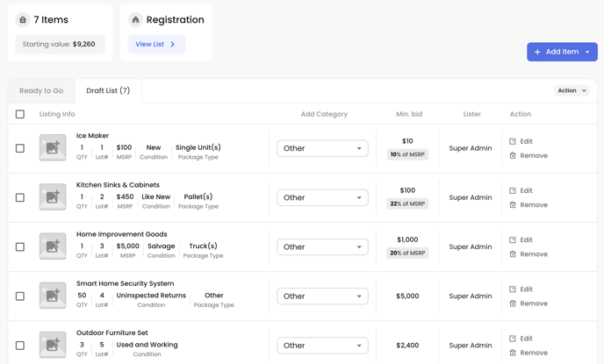Click the trash icon for Ice Maker
This screenshot has height=364, width=604.
(x=513, y=156)
